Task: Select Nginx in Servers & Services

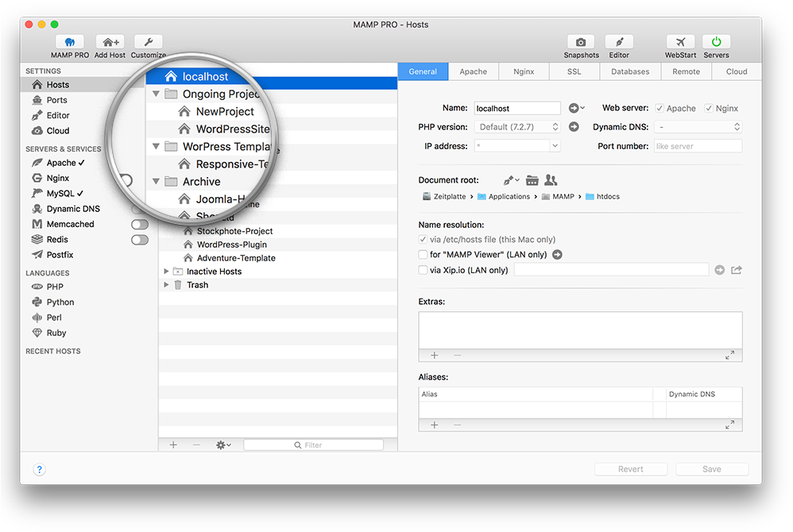Action: click(58, 178)
